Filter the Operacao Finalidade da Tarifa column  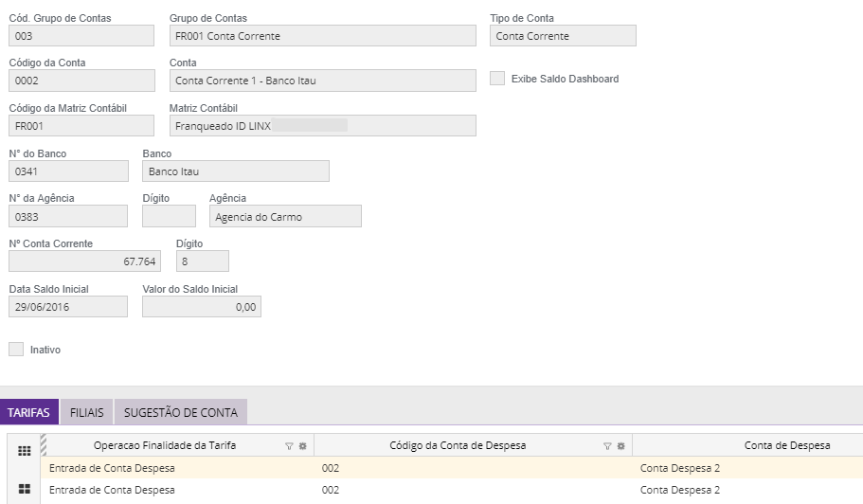(289, 445)
